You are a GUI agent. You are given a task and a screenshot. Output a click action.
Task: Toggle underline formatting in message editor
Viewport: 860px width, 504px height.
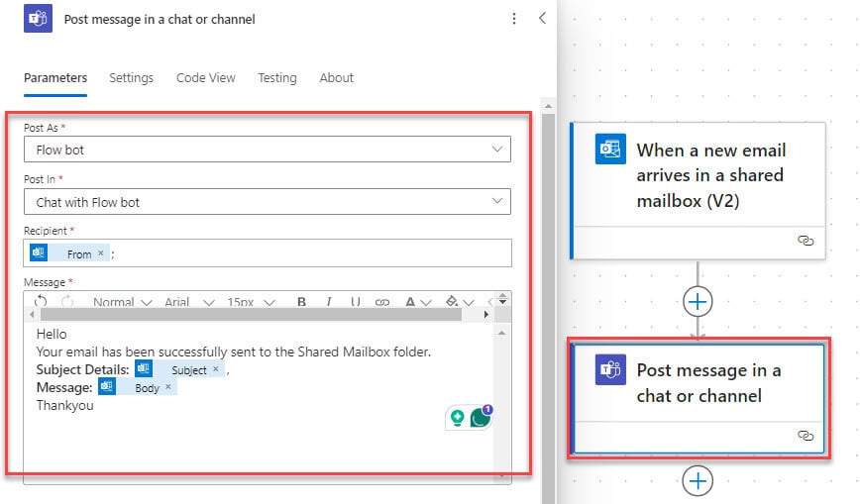click(356, 302)
